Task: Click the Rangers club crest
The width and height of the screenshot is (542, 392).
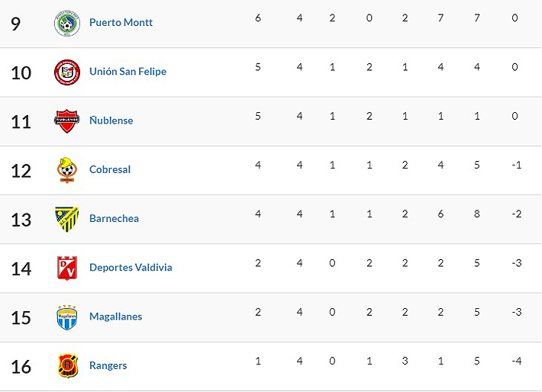Action: pyautogui.click(x=67, y=365)
